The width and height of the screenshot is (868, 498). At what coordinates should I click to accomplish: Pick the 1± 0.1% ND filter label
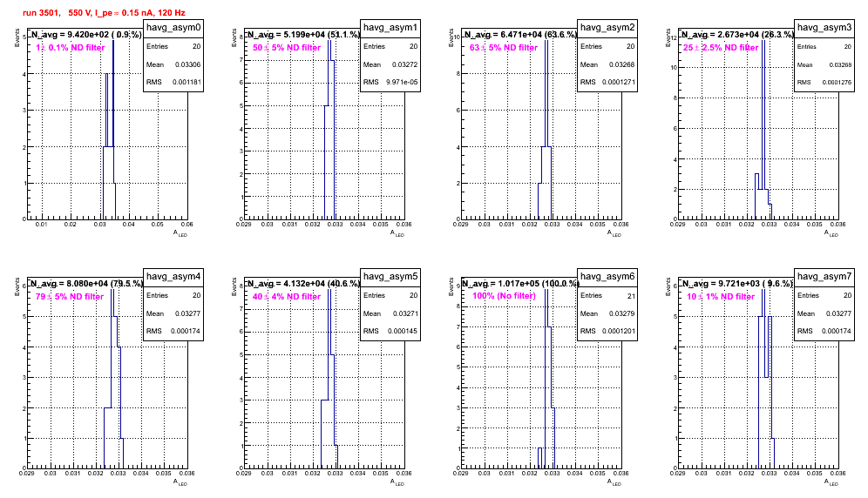coord(71,48)
